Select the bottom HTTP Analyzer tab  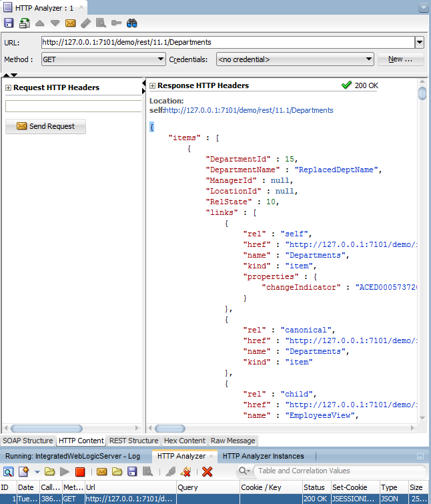coord(181,456)
